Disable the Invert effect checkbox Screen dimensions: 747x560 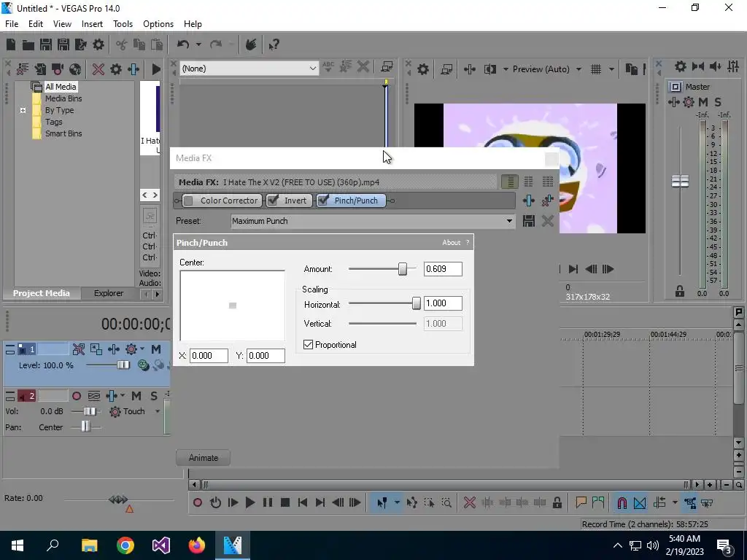coord(273,201)
